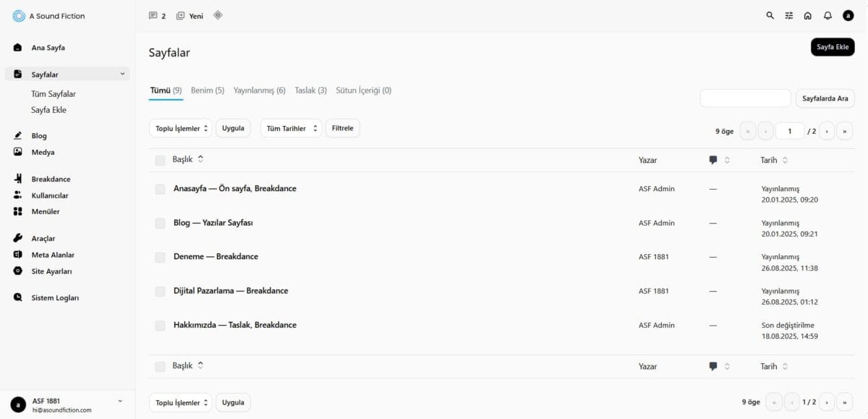Toggle the select-all checkbox in table header
The image size is (868, 419).
point(160,160)
